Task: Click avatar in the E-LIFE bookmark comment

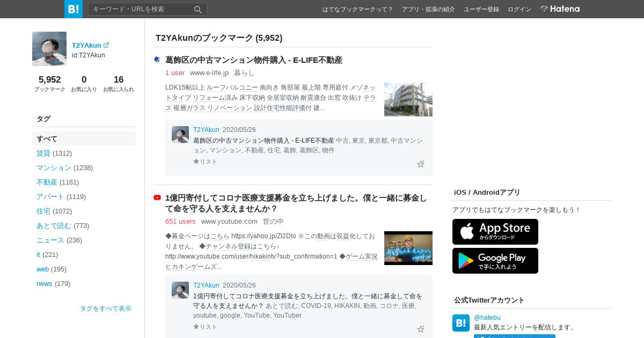Action: 180,135
